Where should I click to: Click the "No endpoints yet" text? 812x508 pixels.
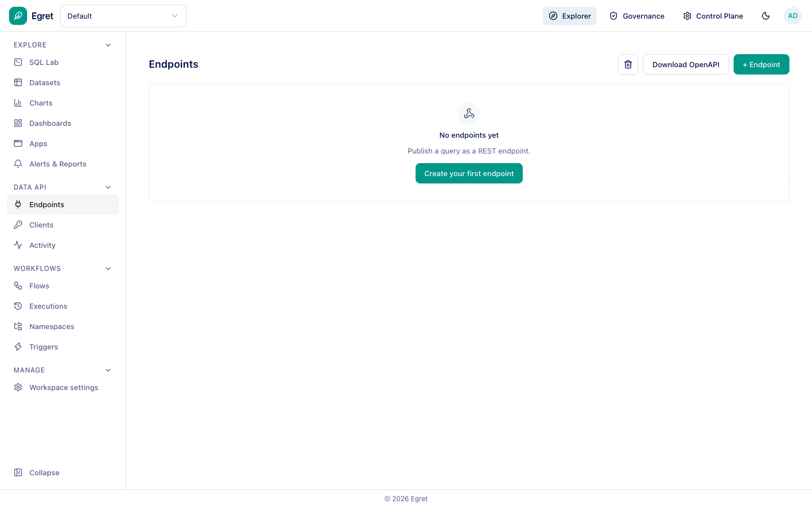coord(469,135)
